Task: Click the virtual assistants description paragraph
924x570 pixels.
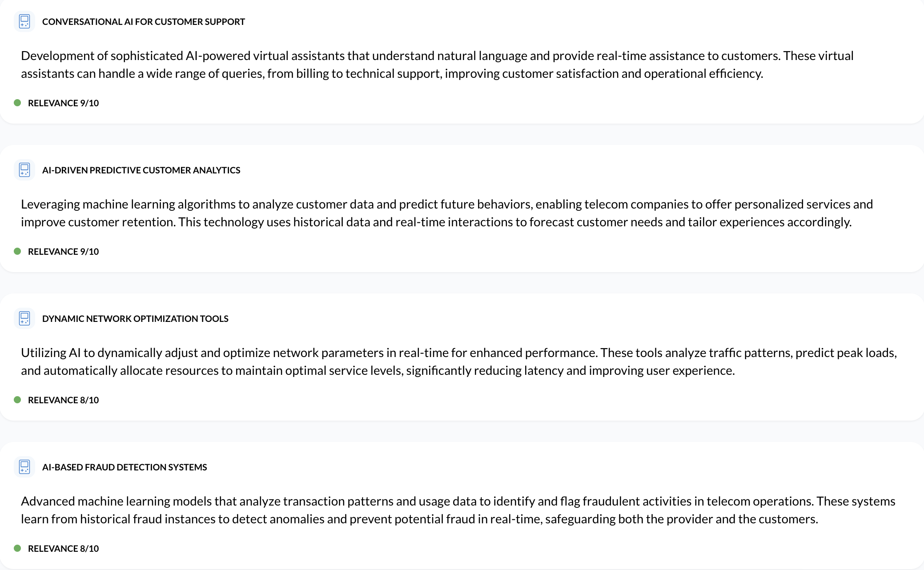Action: tap(437, 64)
